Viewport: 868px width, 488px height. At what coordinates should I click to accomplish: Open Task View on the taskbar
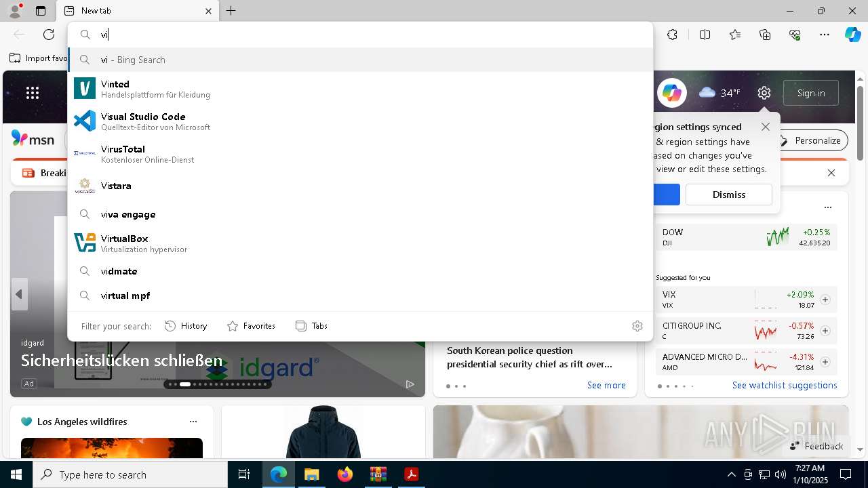point(244,474)
